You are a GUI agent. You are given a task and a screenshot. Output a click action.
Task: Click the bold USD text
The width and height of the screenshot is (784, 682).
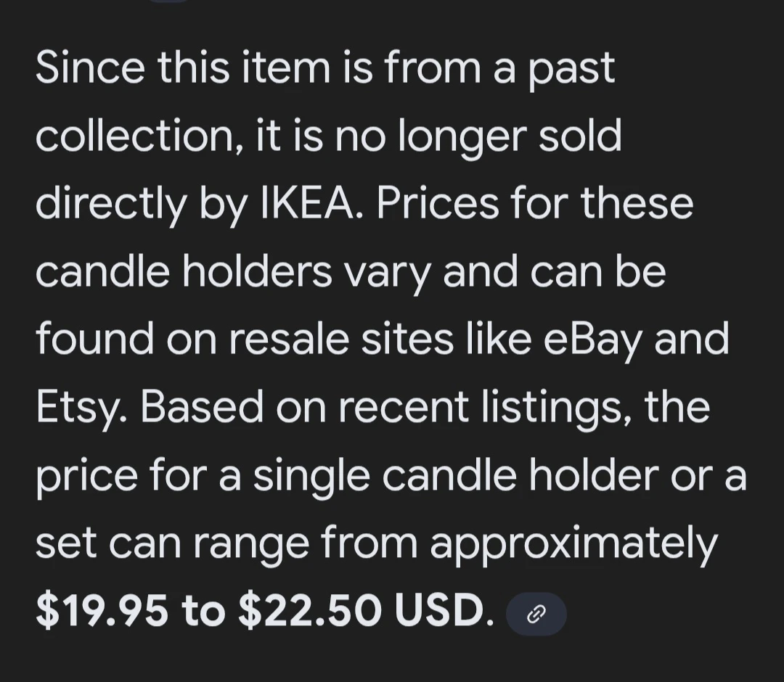[441, 612]
